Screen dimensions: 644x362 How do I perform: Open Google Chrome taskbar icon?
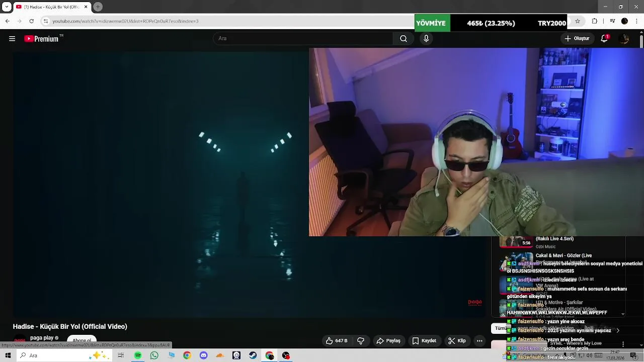click(187, 355)
